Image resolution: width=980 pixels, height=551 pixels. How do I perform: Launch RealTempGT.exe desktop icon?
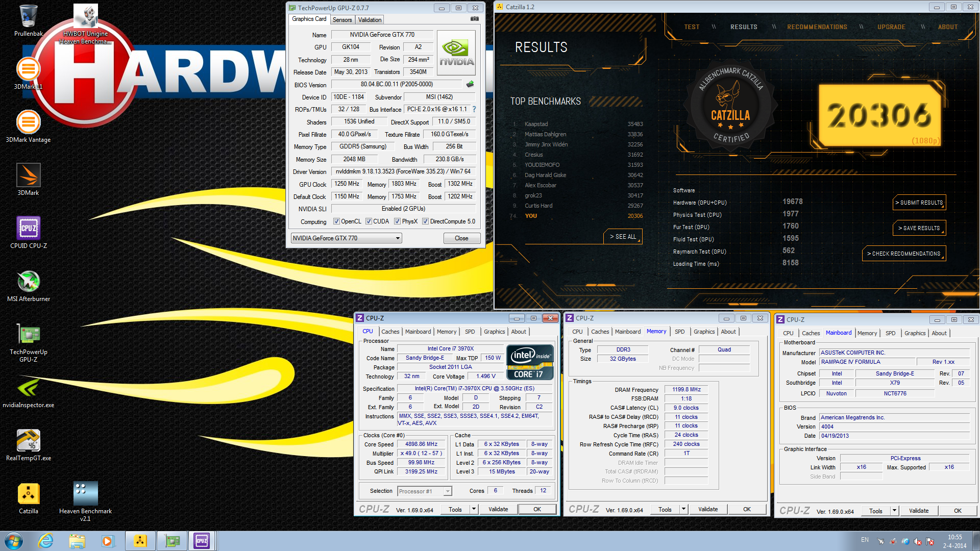(28, 445)
